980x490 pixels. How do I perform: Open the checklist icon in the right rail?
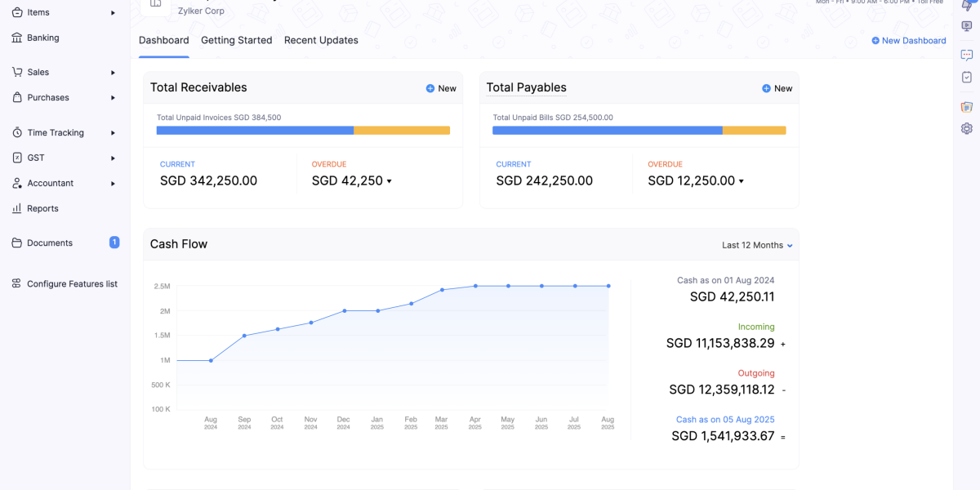point(967,77)
